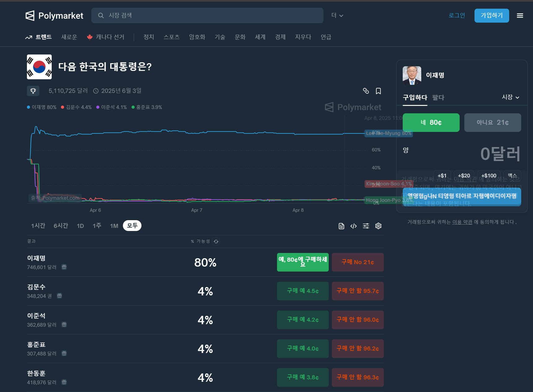
Task: Open the Polymarket home logo
Action: 54,15
